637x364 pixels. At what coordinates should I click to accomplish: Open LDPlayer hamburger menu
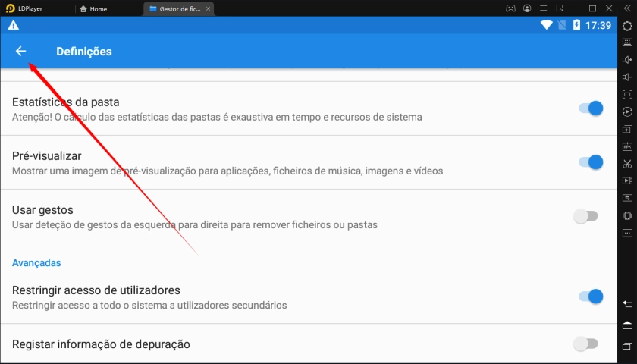543,8
